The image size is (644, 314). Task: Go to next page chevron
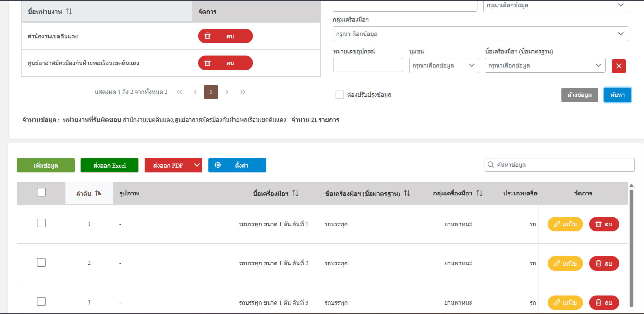point(227,92)
